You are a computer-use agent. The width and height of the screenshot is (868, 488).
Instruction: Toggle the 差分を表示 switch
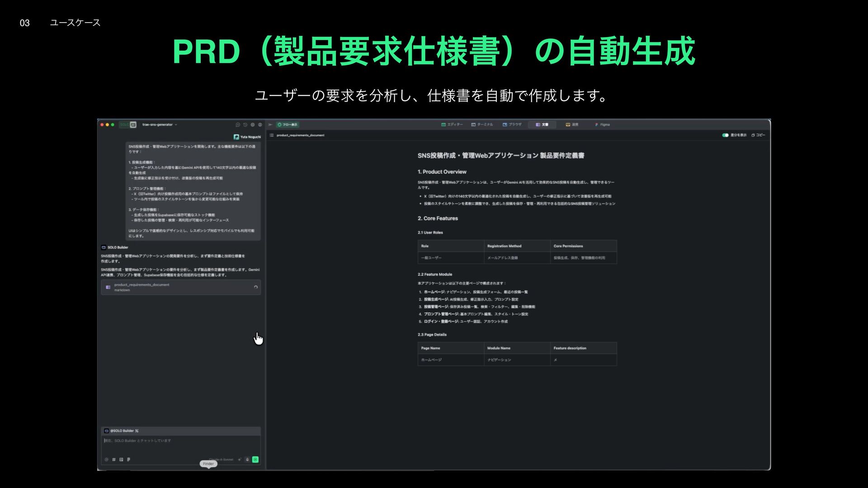tap(725, 135)
